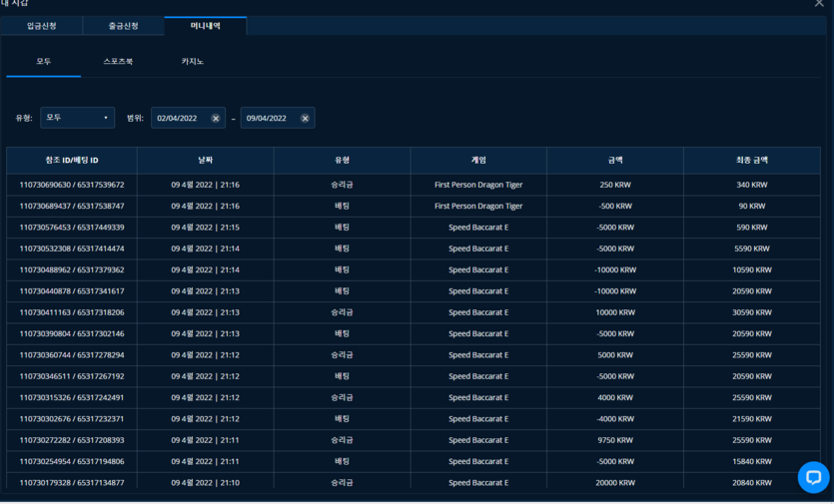Viewport: 834px width, 504px height.
Task: Select ID 110730440878 / 65317341617
Action: click(72, 291)
